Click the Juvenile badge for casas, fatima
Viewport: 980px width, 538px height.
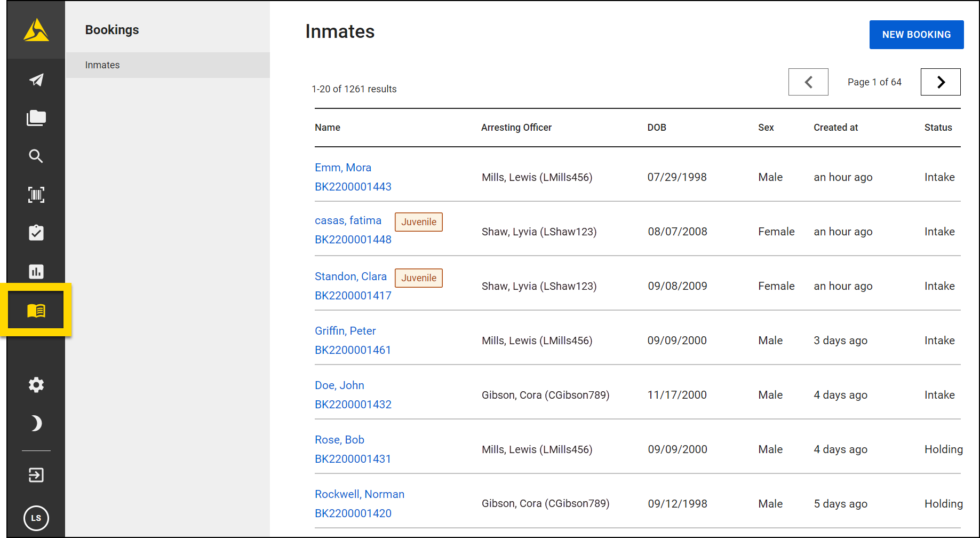click(x=418, y=221)
